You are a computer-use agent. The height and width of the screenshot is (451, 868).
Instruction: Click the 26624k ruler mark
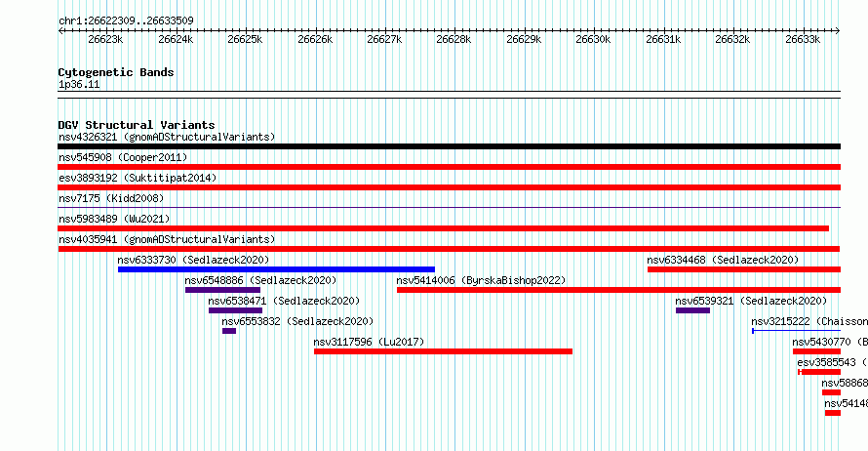tap(176, 39)
